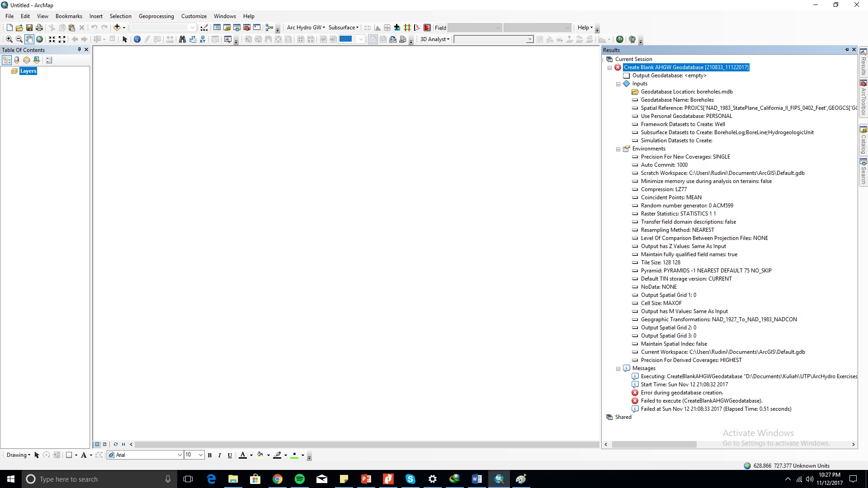
Task: Switch to List By Source view
Action: point(17,60)
